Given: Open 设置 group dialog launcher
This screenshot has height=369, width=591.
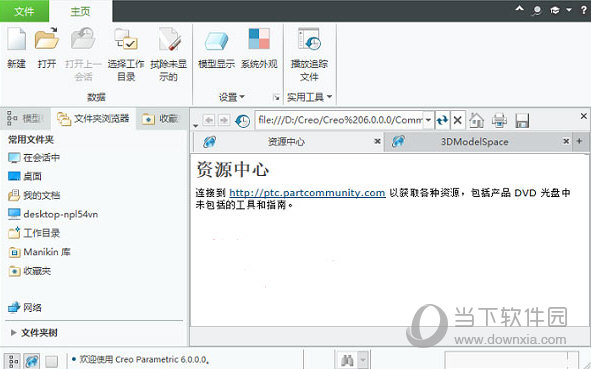Looking at the screenshot, I should pos(276,98).
